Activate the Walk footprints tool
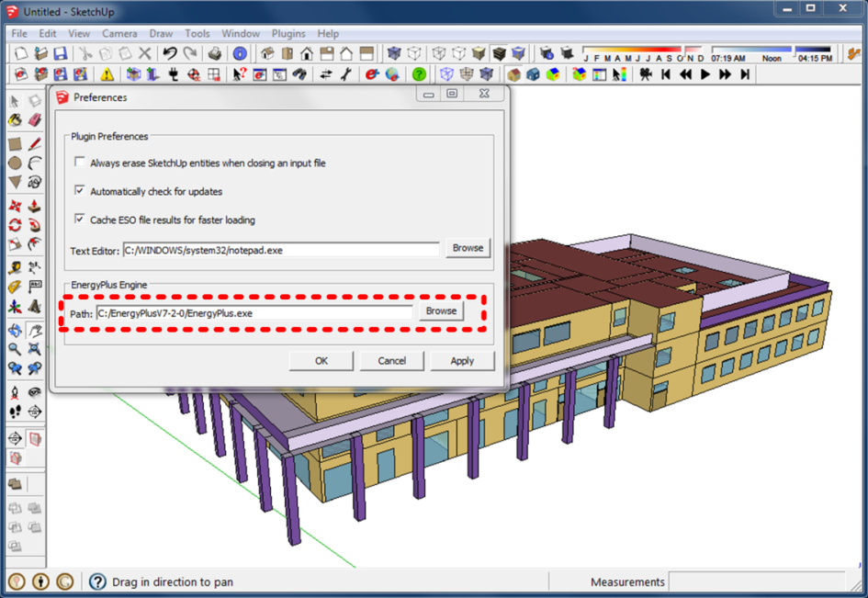Image resolution: width=868 pixels, height=598 pixels. 15,412
